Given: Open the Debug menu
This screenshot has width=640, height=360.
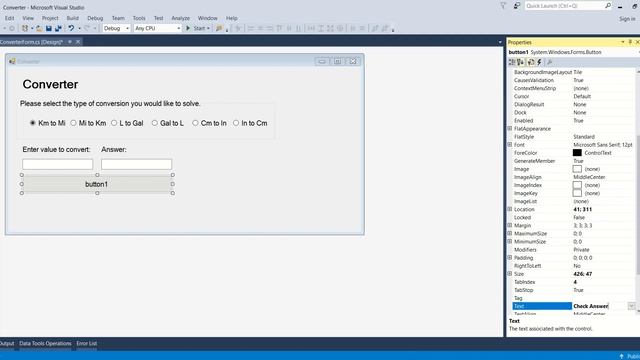Looking at the screenshot, I should (x=95, y=18).
